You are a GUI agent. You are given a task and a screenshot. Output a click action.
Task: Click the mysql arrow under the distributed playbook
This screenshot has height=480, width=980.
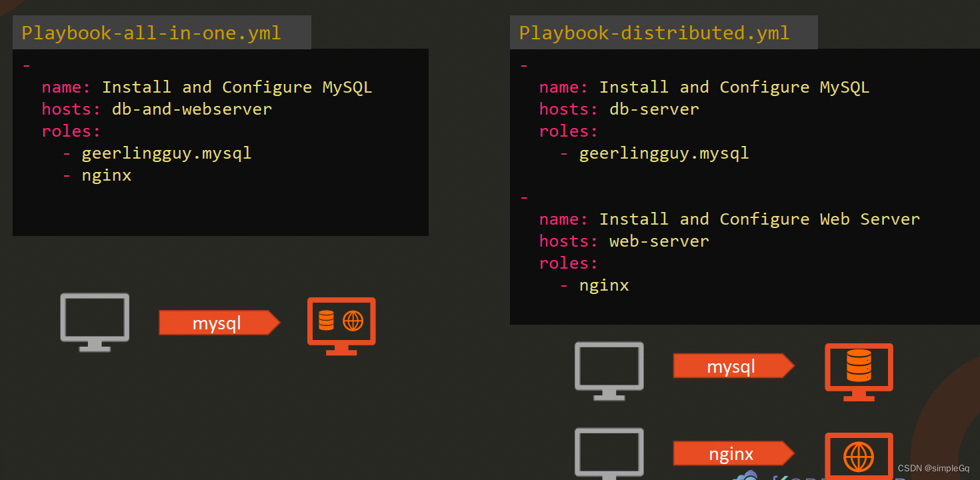(734, 366)
